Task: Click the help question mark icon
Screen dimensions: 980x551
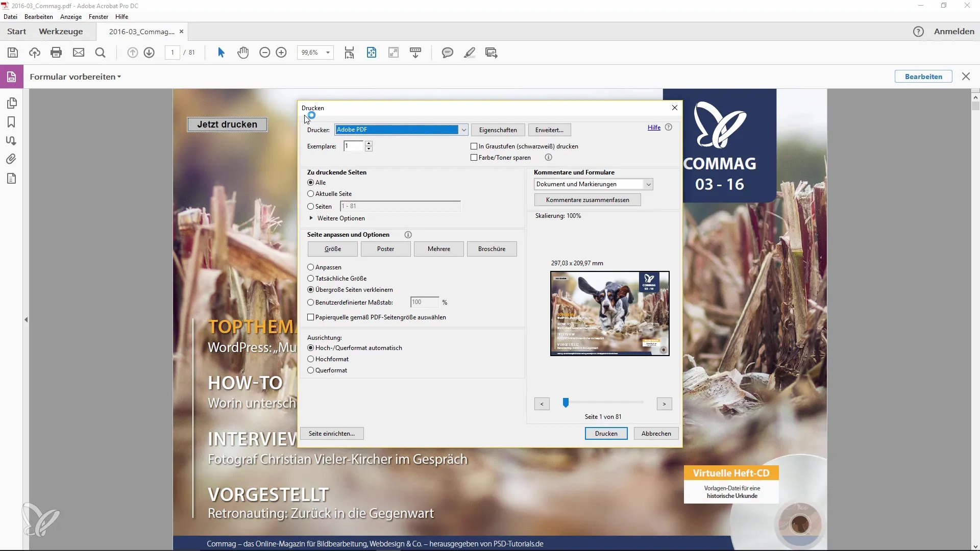Action: [x=918, y=32]
